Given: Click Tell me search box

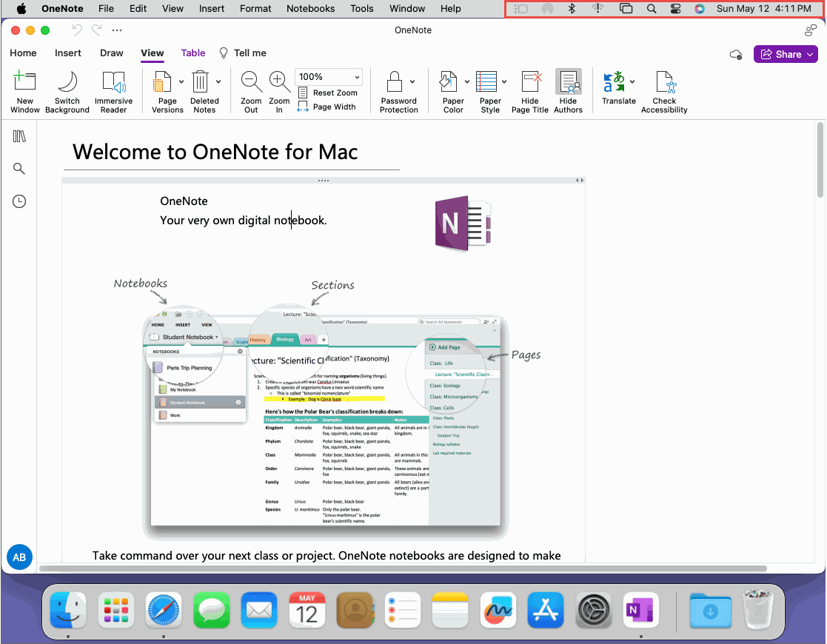Looking at the screenshot, I should (x=243, y=53).
